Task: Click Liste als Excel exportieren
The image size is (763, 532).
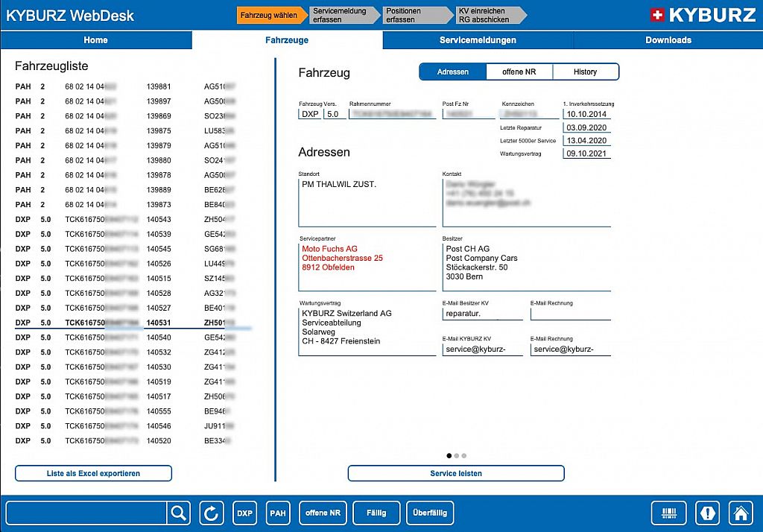Action: coord(92,473)
